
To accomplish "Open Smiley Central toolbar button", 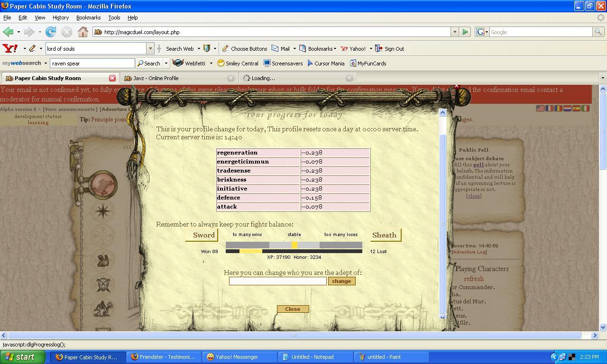I will pos(238,63).
